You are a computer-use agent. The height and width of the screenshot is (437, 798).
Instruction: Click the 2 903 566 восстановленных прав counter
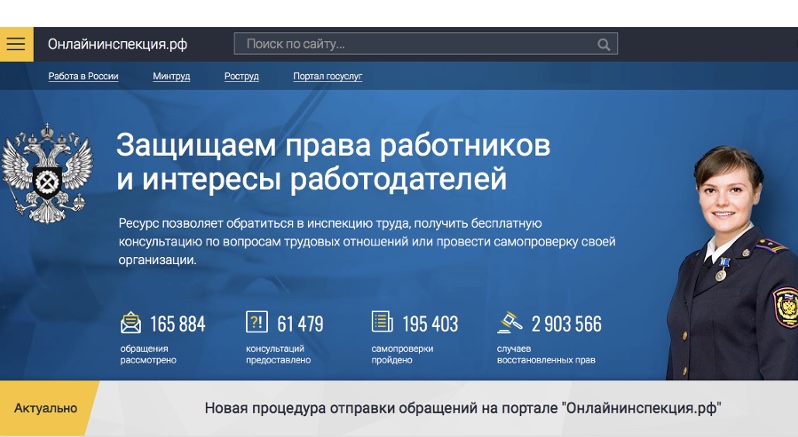549,338
